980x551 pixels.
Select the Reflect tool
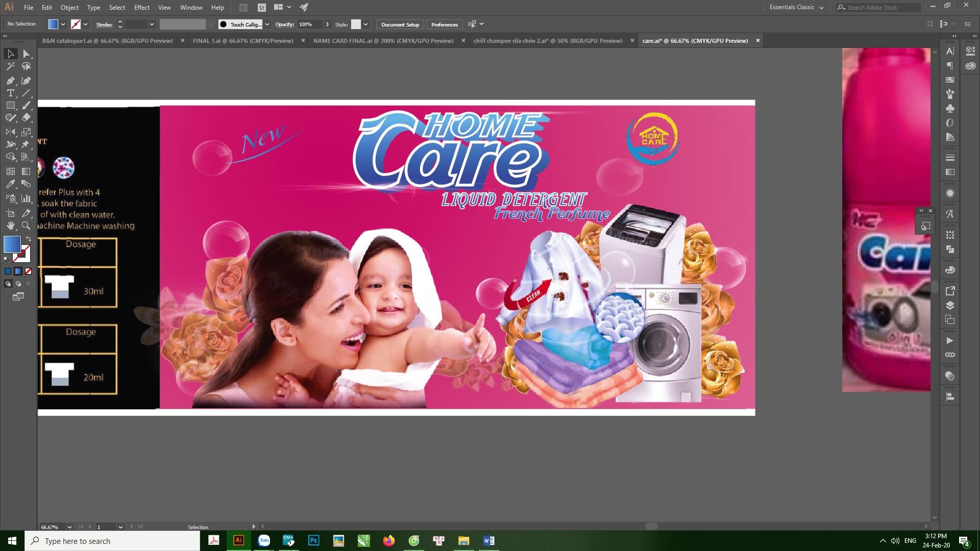(x=11, y=132)
